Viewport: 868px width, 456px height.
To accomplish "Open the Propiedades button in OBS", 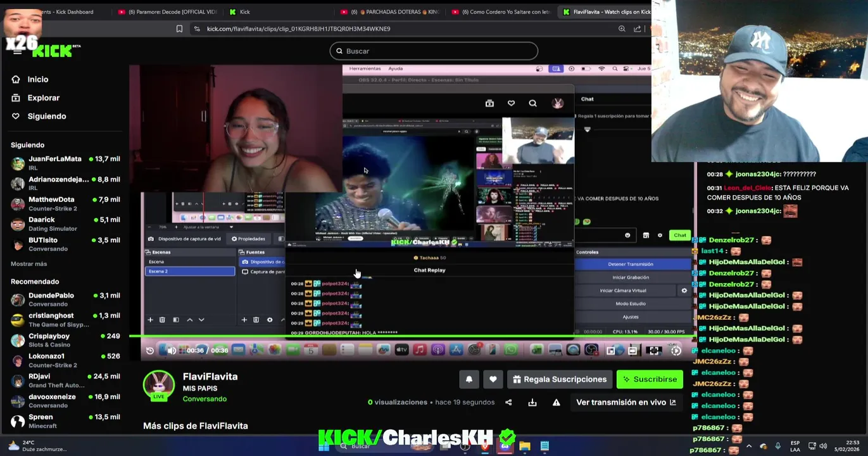I will tap(248, 239).
